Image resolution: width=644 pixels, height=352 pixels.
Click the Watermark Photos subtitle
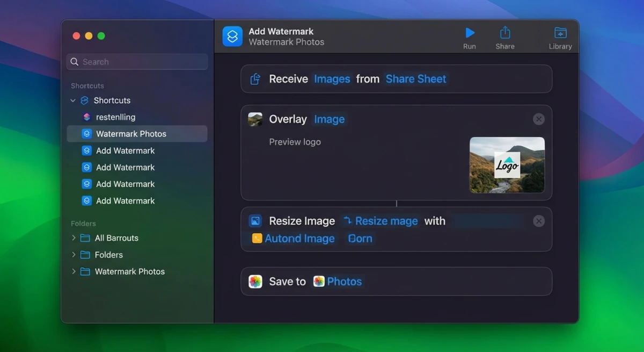(x=287, y=42)
